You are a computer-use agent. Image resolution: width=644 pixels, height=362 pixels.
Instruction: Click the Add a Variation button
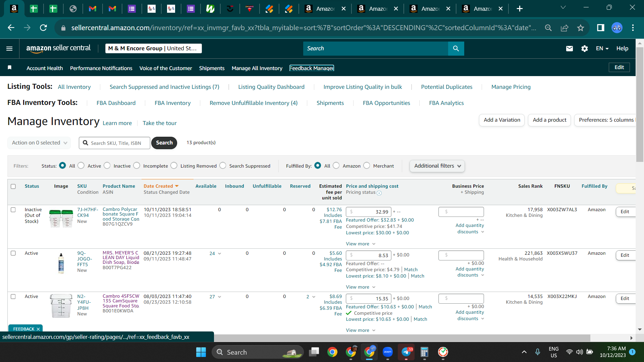502,120
